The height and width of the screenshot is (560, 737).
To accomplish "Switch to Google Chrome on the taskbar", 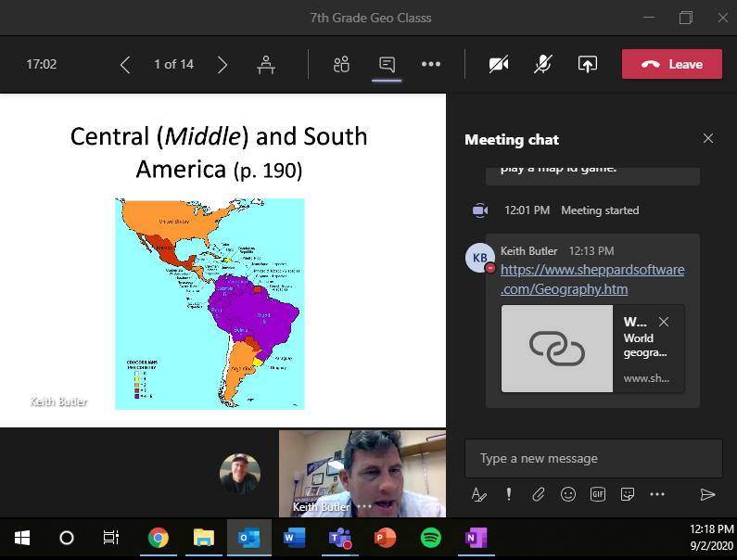I will (159, 538).
